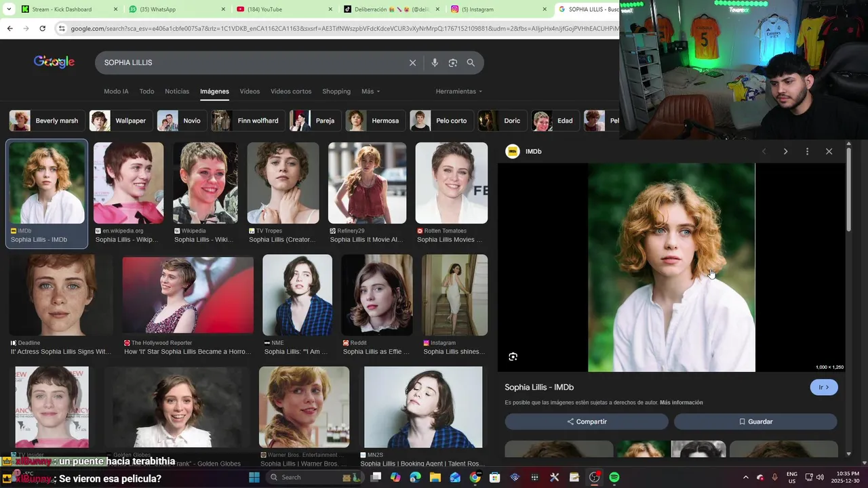Switch to the Shopping tab

(336, 91)
